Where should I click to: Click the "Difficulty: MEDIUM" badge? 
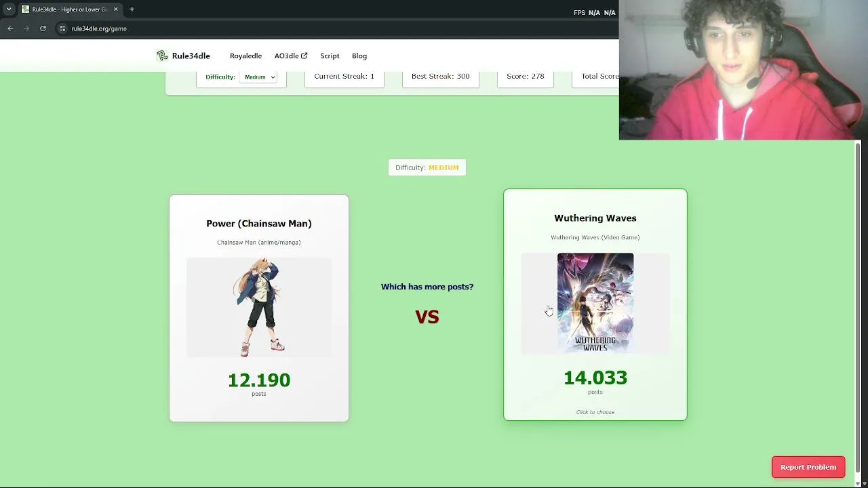pos(427,167)
